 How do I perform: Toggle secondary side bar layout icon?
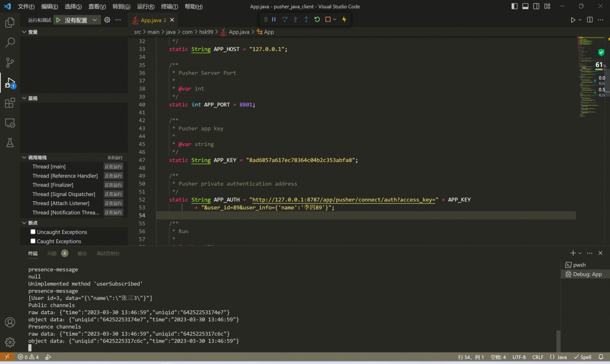click(536, 6)
